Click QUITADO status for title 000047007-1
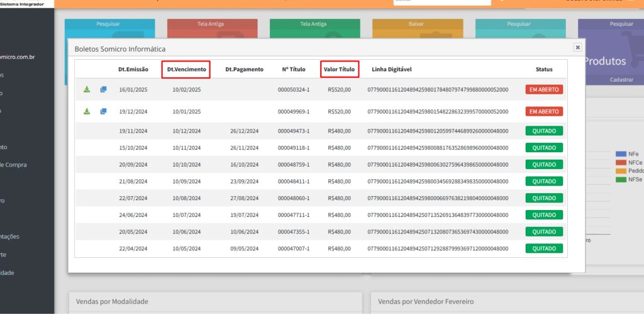 pos(544,248)
